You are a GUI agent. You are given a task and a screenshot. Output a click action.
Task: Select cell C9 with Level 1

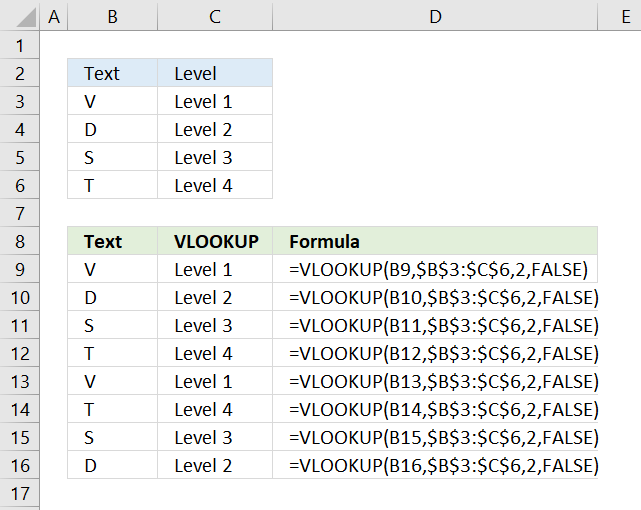click(x=215, y=269)
